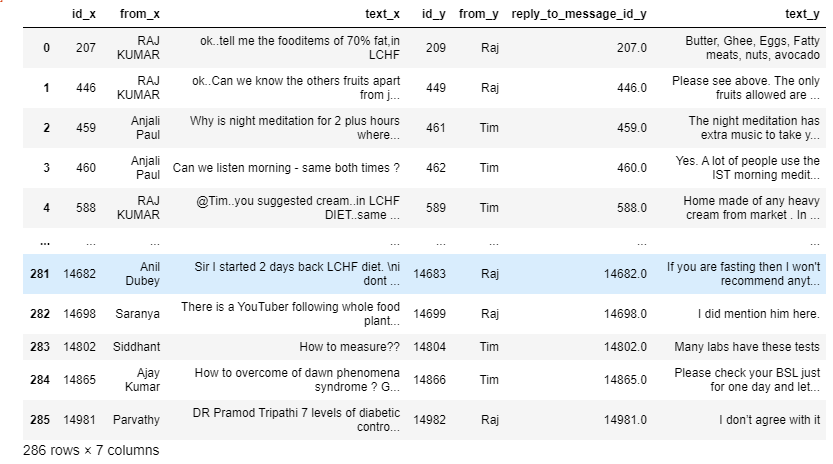This screenshot has width=833, height=464.
Task: Click the from_y column header
Action: pos(479,14)
